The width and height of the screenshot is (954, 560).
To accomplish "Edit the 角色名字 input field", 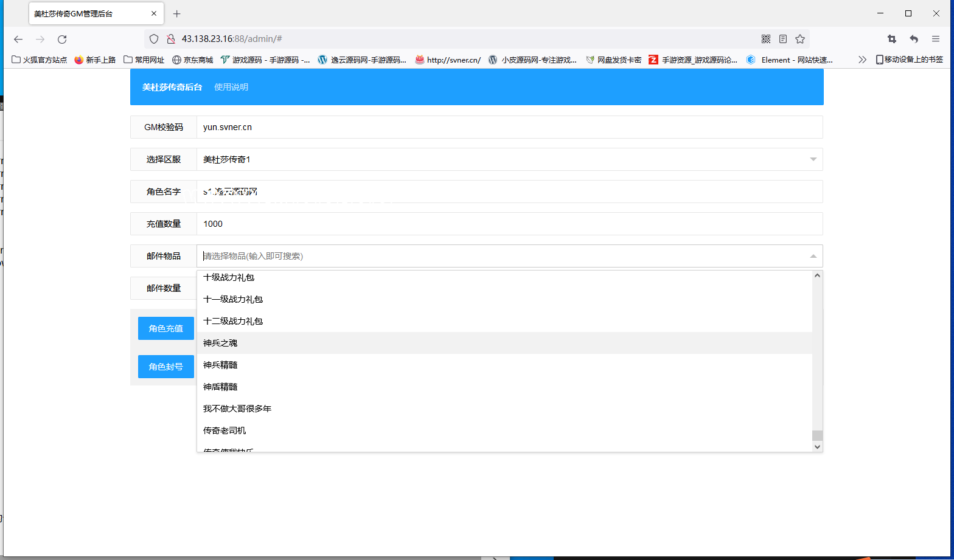I will [x=510, y=192].
